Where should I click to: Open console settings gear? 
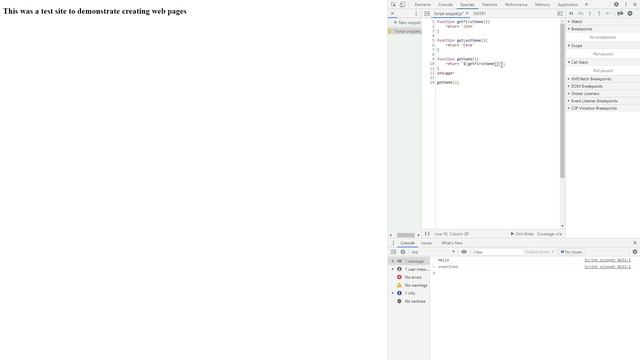click(635, 252)
